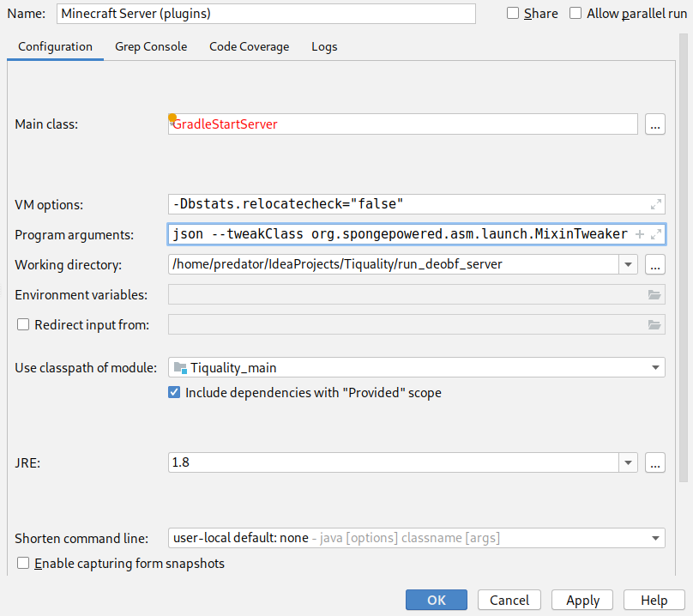This screenshot has width=693, height=616.
Task: Open the Shorten command line dropdown
Action: tap(656, 538)
